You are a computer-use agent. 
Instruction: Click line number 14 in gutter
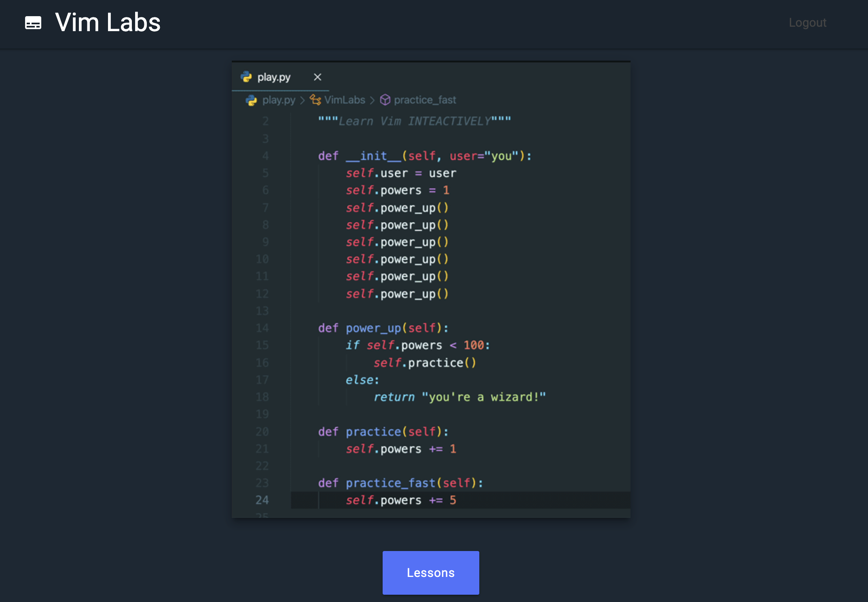point(262,328)
